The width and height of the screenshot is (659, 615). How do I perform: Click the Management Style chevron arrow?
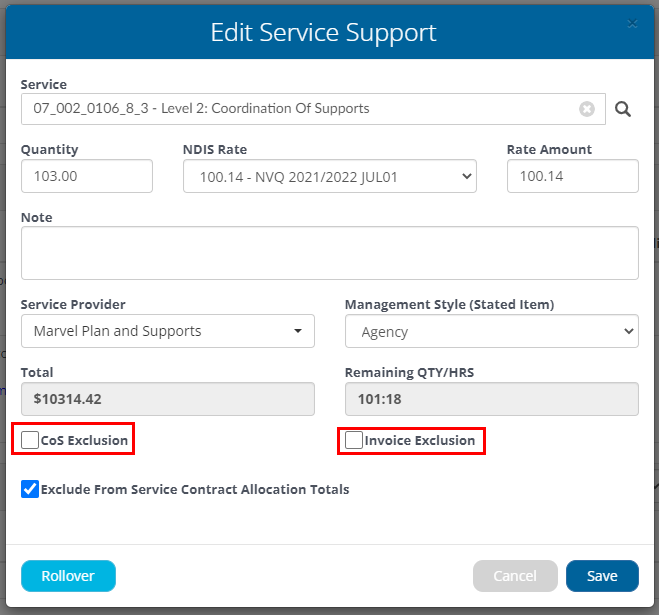pyautogui.click(x=629, y=331)
